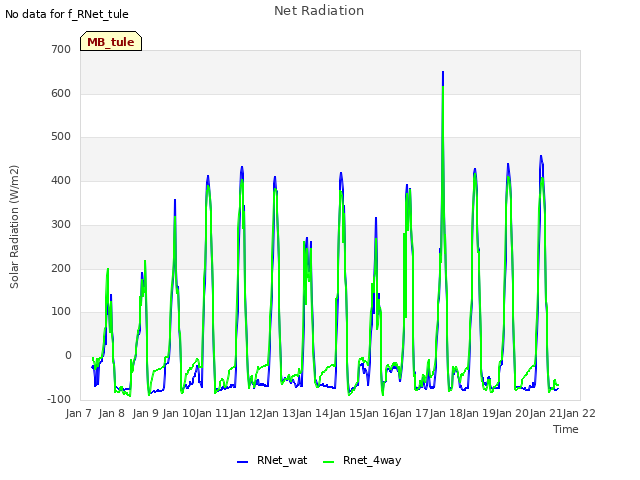This screenshot has width=640, height=480.
Task: Click the 100 y-axis tick label
Action: coord(61,312)
